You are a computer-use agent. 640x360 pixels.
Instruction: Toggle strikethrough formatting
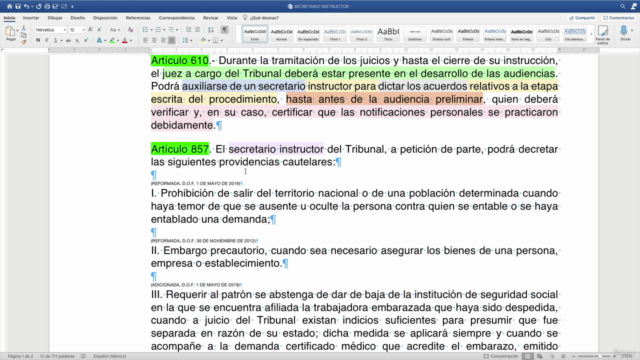point(68,40)
